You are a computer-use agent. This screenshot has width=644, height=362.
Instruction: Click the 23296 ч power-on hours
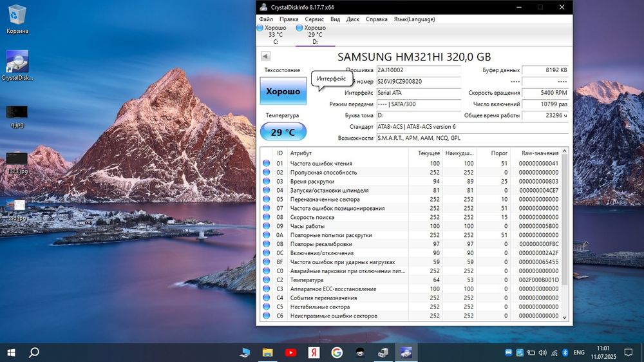point(545,115)
